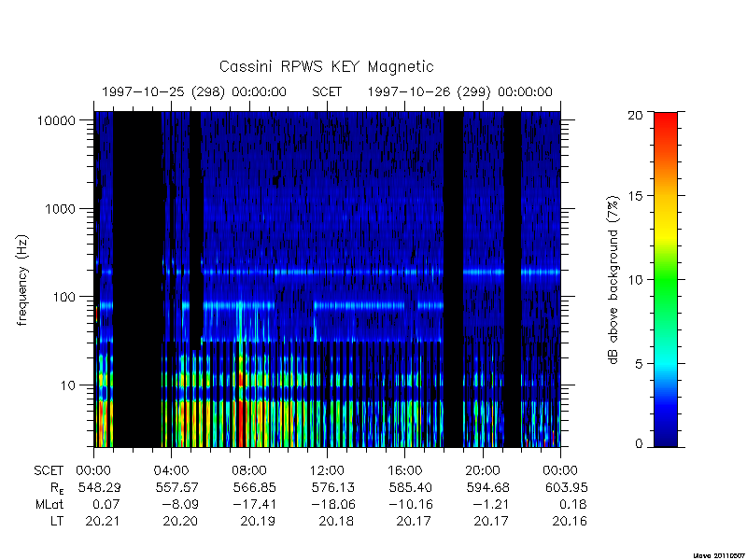Screen dimensions: 747x560
Task: Click the '20:00' time tick label
Action: click(483, 470)
